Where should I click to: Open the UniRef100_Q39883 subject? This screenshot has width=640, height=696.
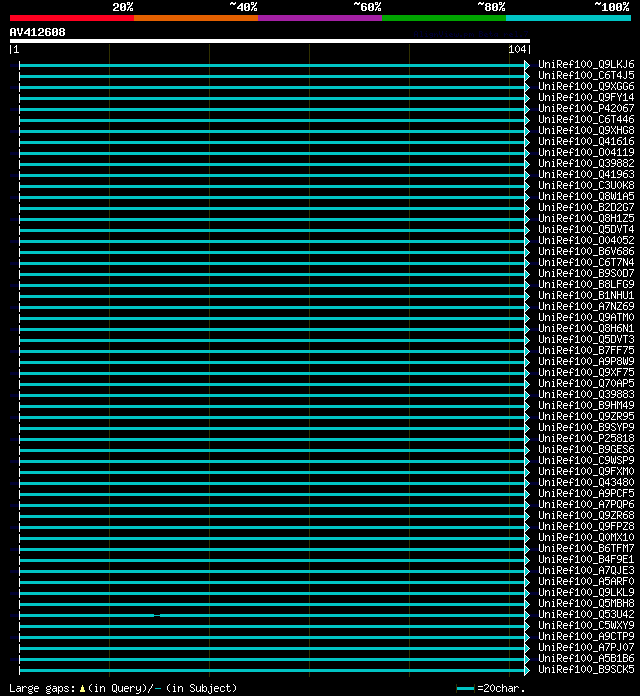point(586,395)
